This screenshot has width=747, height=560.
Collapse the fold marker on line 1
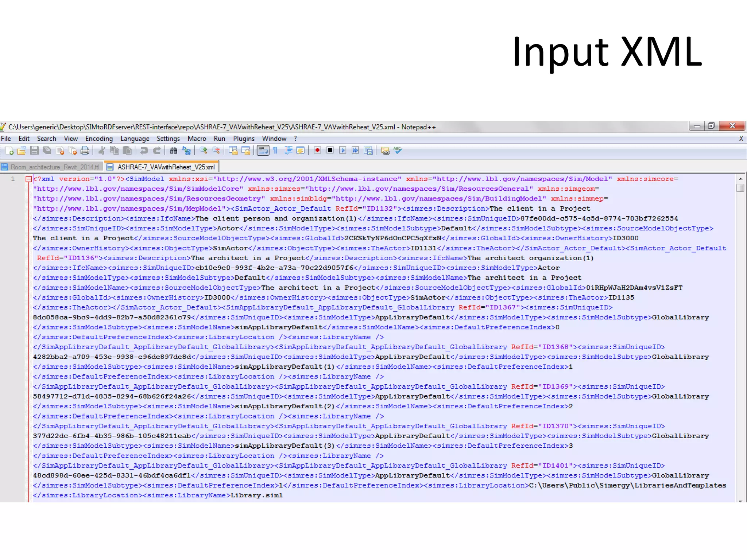28,179
